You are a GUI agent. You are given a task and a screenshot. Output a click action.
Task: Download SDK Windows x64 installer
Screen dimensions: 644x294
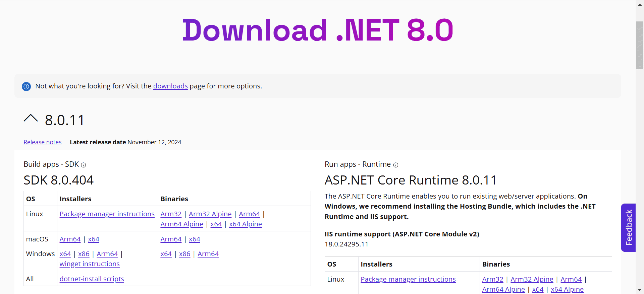(x=65, y=254)
